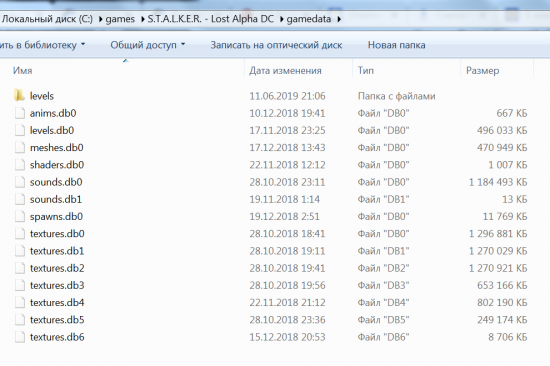Click the Файл "DB3" type cell

383,285
